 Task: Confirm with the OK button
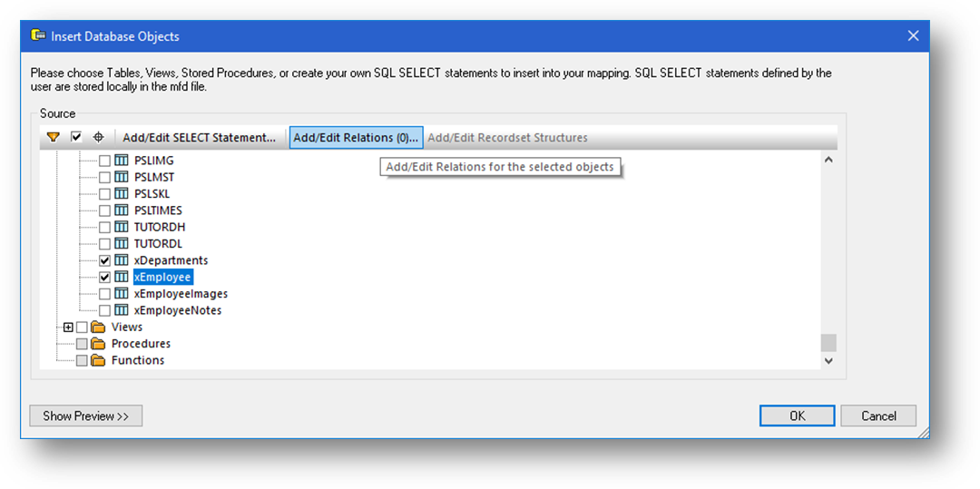[x=798, y=416]
